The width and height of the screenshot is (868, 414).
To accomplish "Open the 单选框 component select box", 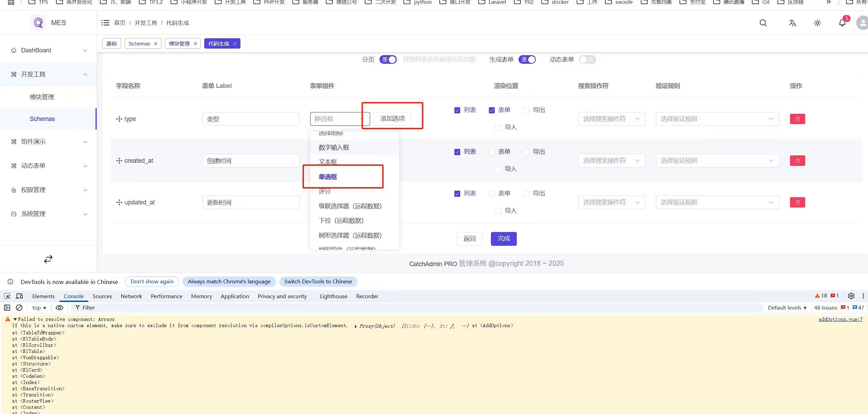I will (x=340, y=119).
